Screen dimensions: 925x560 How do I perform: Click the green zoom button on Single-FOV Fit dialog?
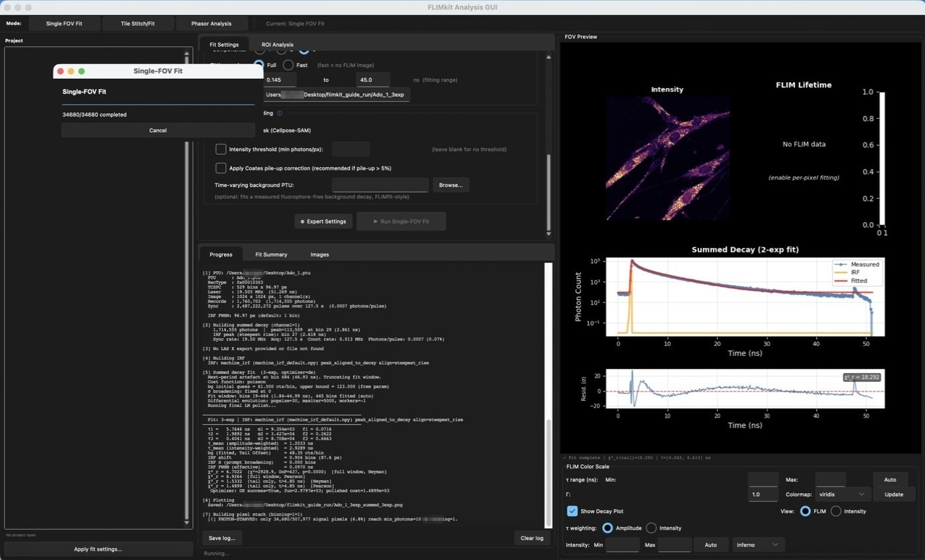pyautogui.click(x=82, y=71)
